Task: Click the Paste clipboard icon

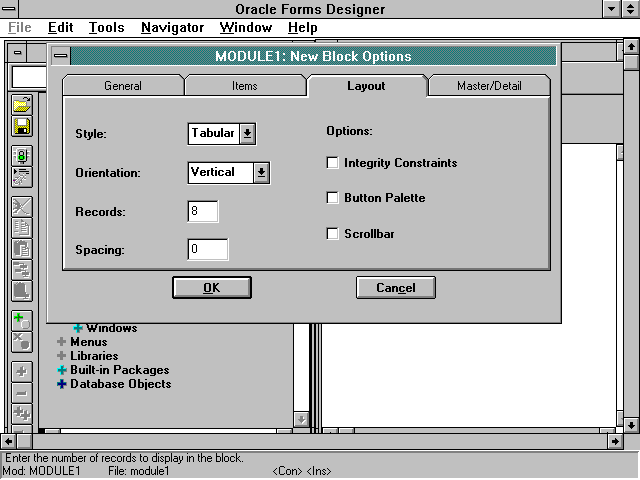Action: click(x=21, y=249)
